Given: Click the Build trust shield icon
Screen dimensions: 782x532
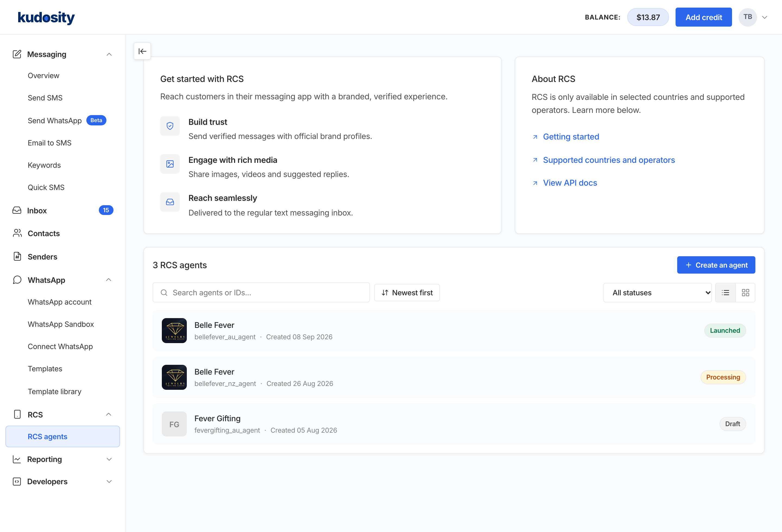Looking at the screenshot, I should (x=170, y=126).
